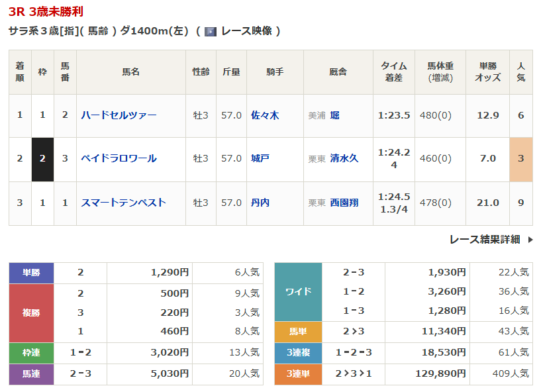The image size is (541, 392).
Task: Open horse page for ハードセルツァー
Action: (119, 115)
